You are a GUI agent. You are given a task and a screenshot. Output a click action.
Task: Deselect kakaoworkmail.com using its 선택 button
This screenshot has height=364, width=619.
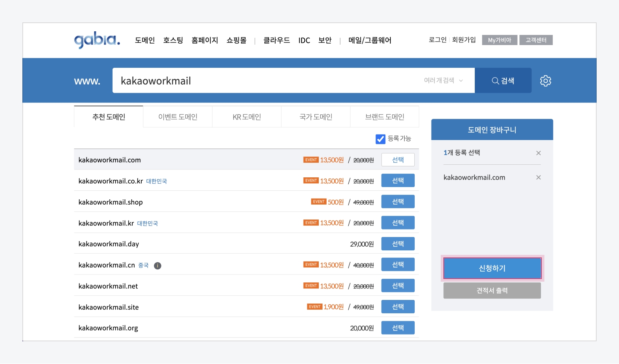click(398, 160)
